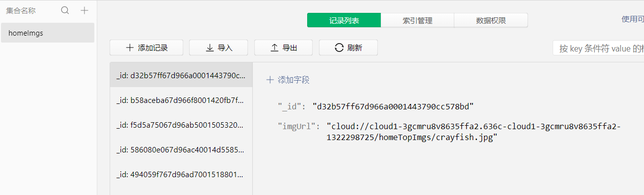Click the 使用 link at top right

[x=632, y=19]
